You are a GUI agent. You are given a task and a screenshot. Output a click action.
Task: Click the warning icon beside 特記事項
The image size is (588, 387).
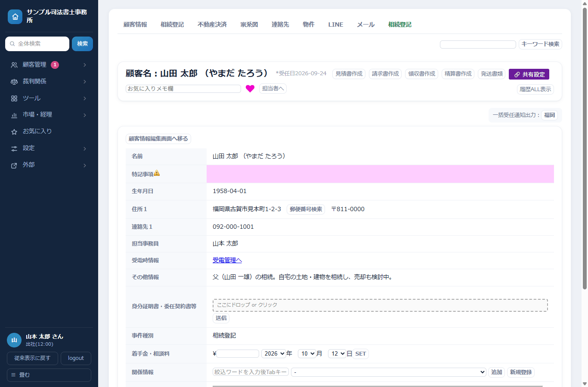tap(157, 173)
